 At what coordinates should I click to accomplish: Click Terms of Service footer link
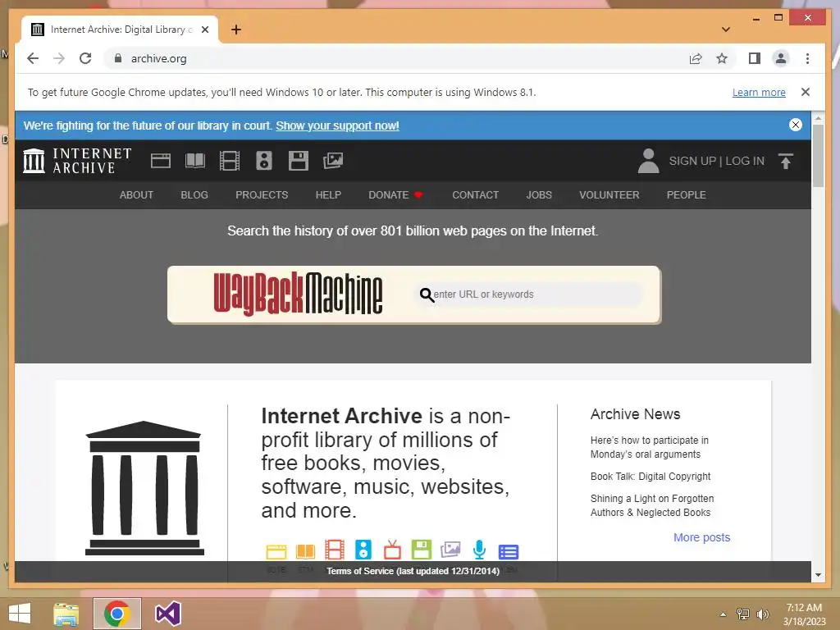[413, 571]
